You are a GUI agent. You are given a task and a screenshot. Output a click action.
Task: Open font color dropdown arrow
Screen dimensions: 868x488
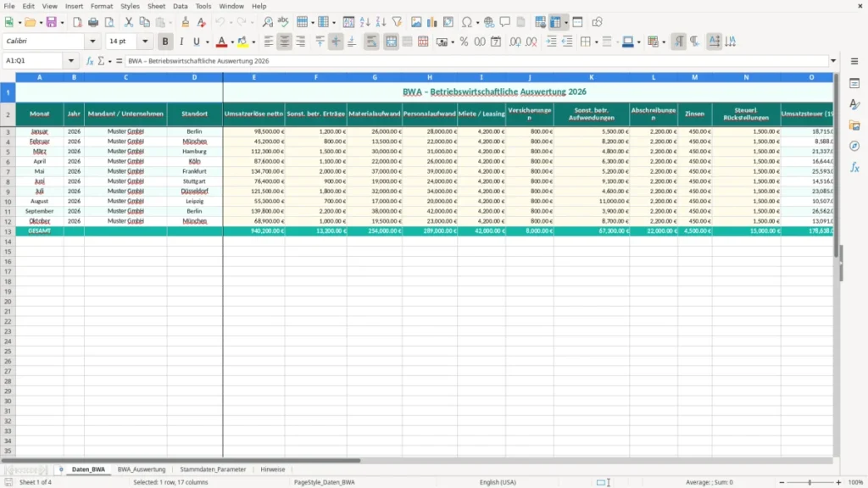coord(232,42)
